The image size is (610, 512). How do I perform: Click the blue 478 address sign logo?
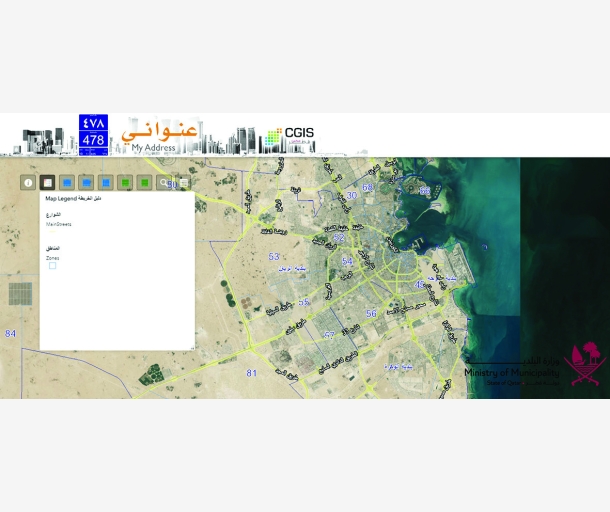pyautogui.click(x=93, y=135)
